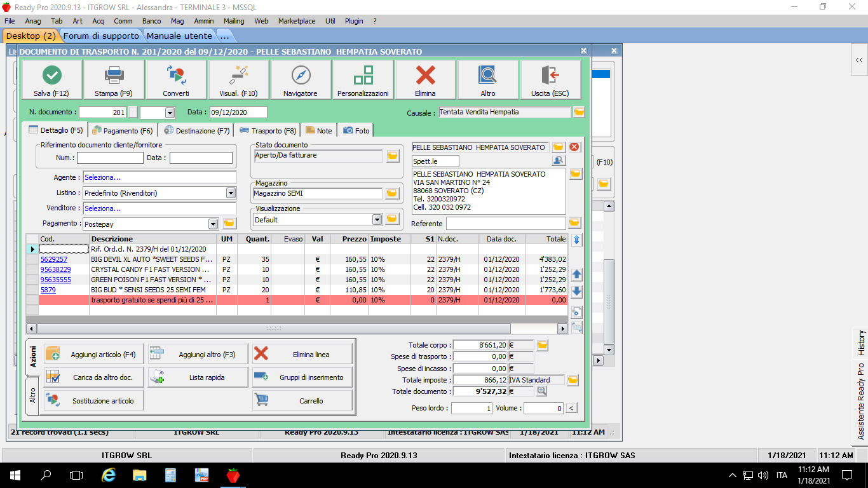Click Elimina linea button
This screenshot has width=868, height=488.
[302, 355]
